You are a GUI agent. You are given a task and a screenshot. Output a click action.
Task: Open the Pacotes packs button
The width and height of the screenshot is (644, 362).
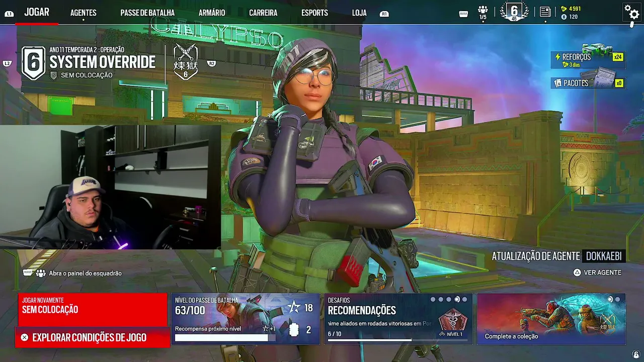point(588,82)
